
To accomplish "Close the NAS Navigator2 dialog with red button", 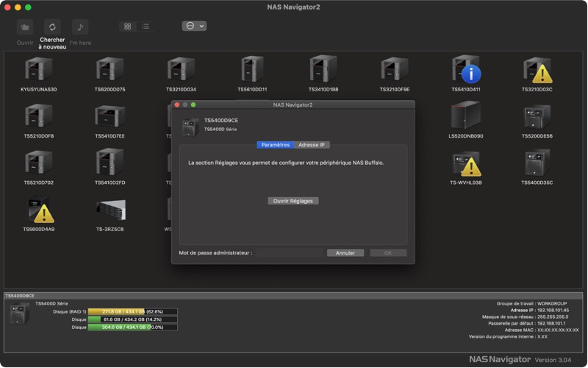I will (x=177, y=105).
